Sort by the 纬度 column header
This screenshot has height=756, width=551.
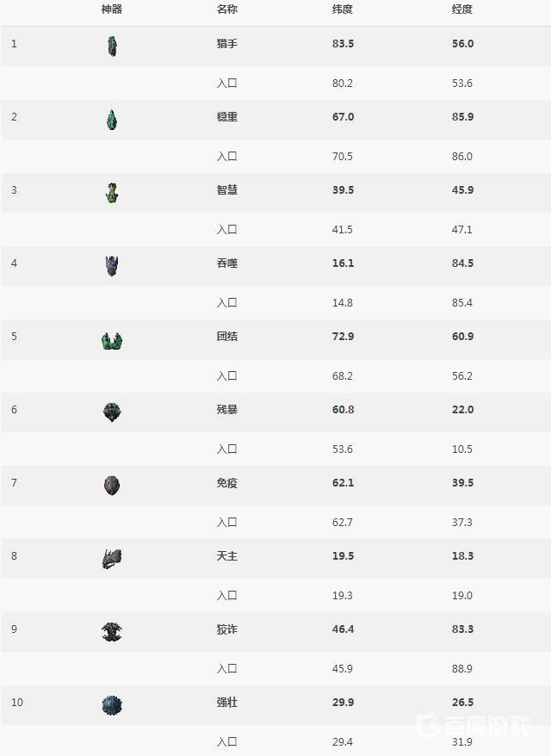click(343, 9)
